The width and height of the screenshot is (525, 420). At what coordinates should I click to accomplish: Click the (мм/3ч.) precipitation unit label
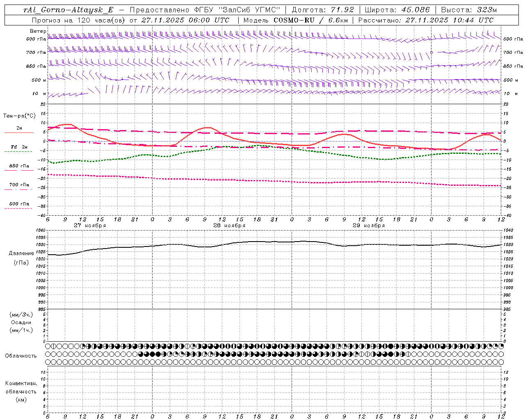pos(21,315)
